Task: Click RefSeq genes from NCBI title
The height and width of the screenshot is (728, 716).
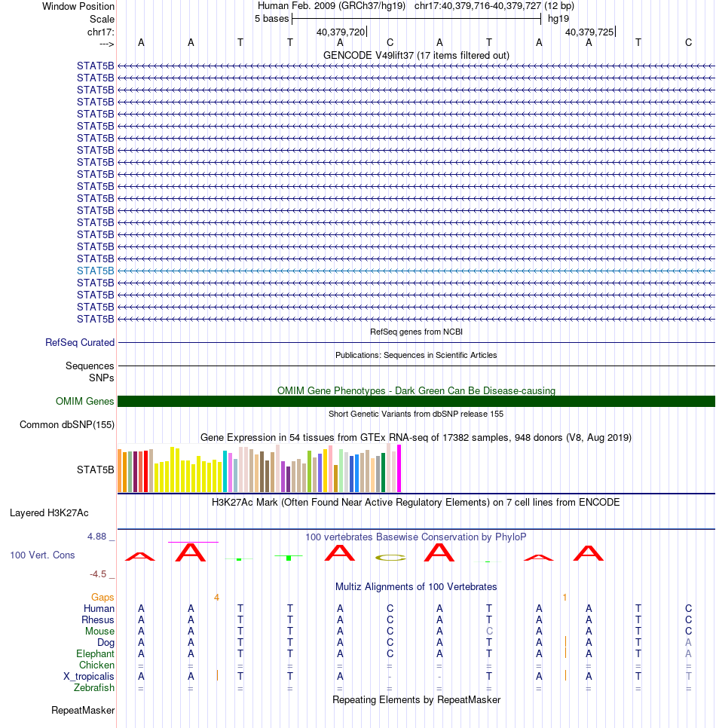Action: 416,332
